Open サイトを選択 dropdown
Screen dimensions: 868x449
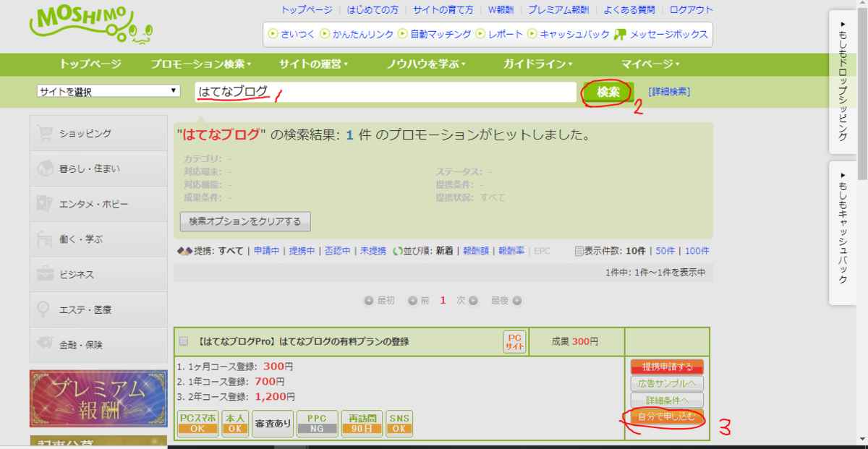coord(109,91)
